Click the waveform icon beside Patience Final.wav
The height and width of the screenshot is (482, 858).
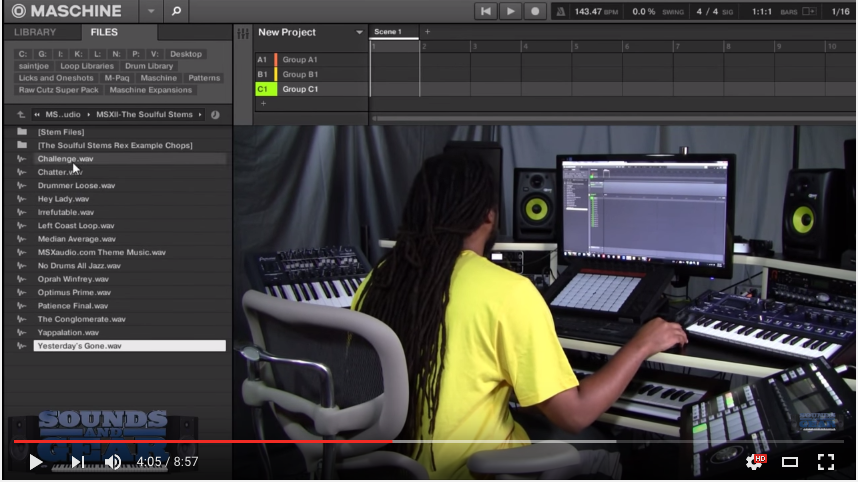pos(21,306)
